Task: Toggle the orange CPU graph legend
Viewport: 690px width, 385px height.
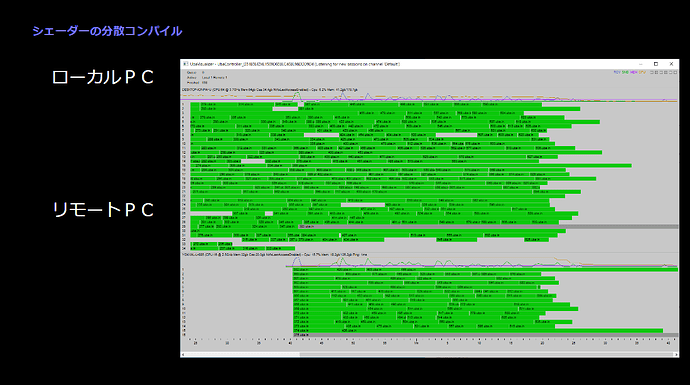Action: click(x=642, y=72)
